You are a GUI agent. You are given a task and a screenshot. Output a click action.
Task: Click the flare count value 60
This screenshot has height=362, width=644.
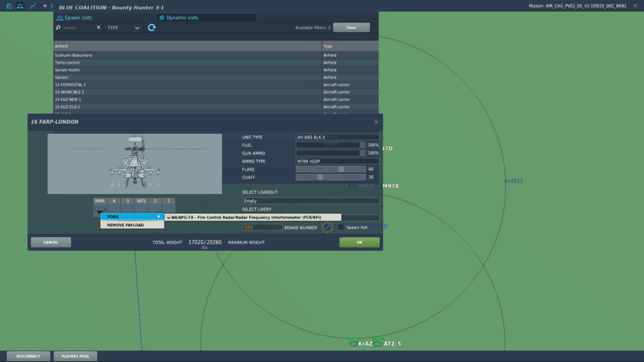coord(371,169)
